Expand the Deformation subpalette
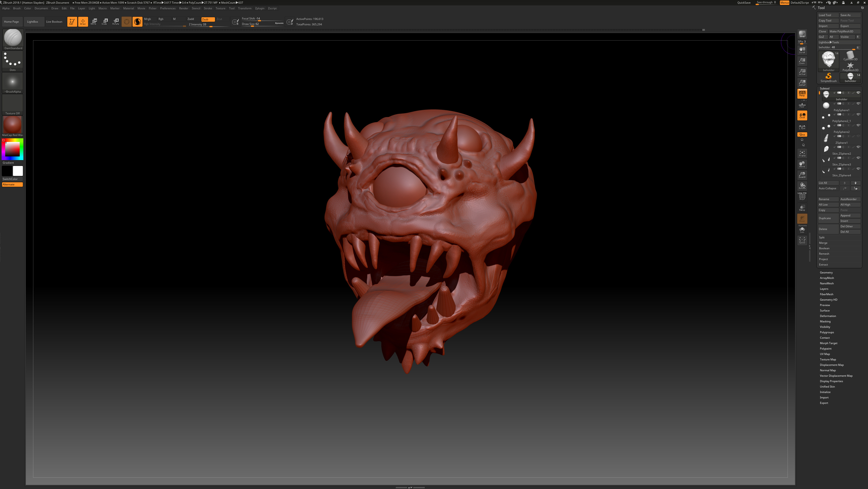This screenshot has width=868, height=489. 828,316
